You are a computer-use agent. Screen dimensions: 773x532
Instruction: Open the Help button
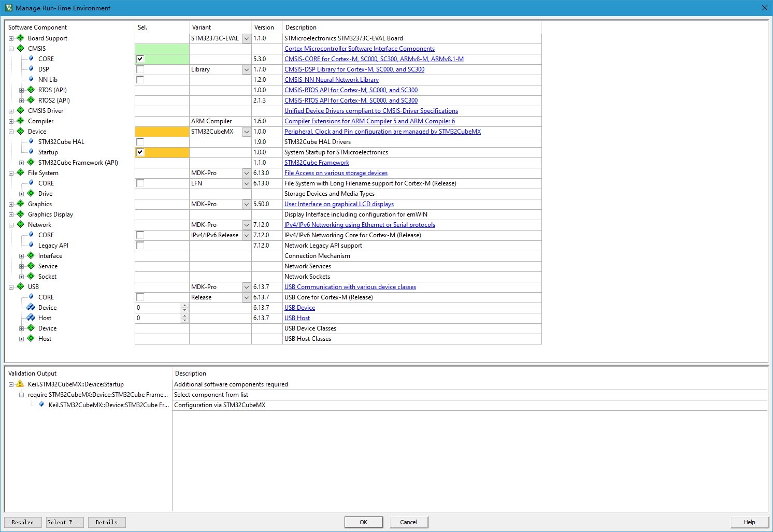click(x=749, y=522)
